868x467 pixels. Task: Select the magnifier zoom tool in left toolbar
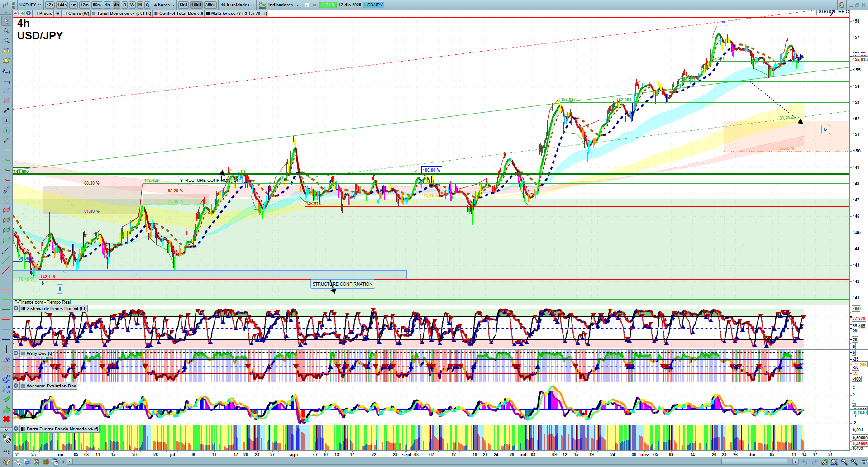[6, 31]
